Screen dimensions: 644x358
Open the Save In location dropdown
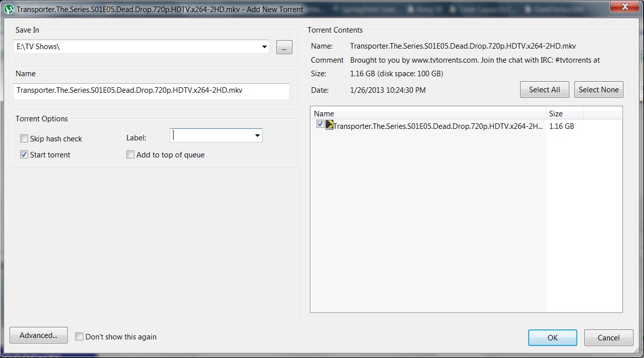[264, 47]
